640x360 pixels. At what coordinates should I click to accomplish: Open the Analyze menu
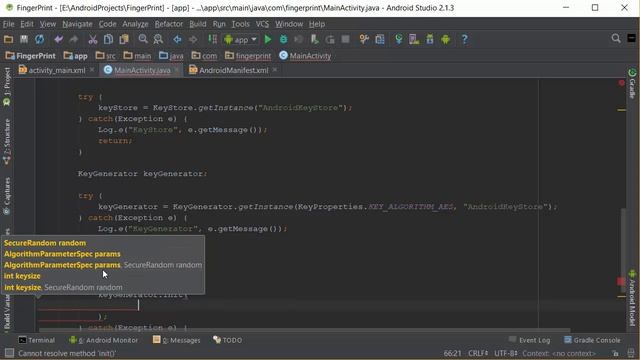click(x=135, y=24)
